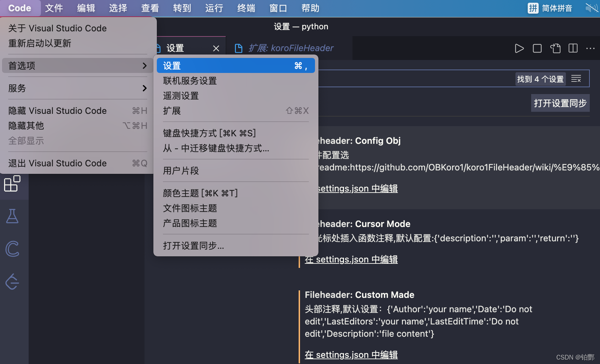Screen dimensions: 600x364
Task: Open 用户片段
Action: (x=236, y=170)
